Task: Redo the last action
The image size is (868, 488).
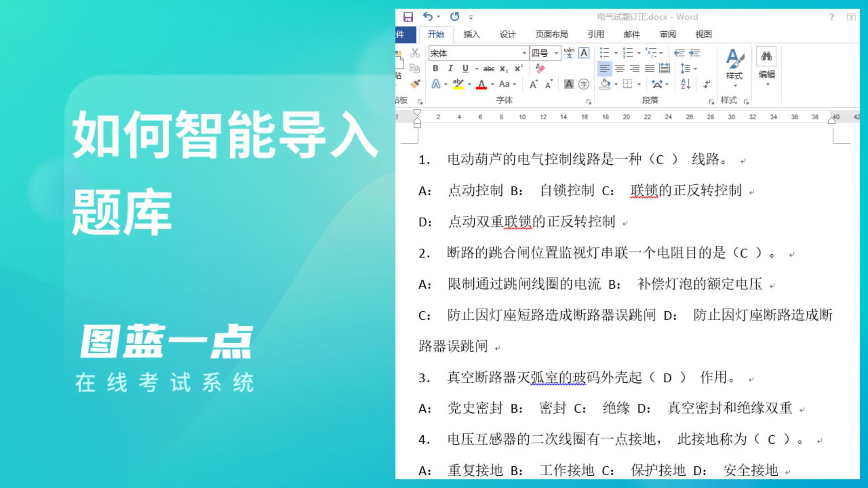Action: pyautogui.click(x=455, y=17)
